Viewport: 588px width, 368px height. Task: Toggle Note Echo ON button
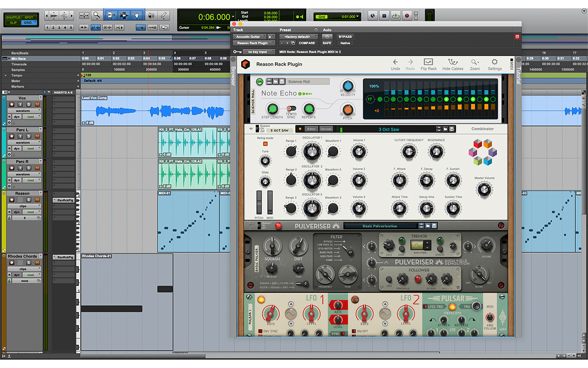pos(260,81)
